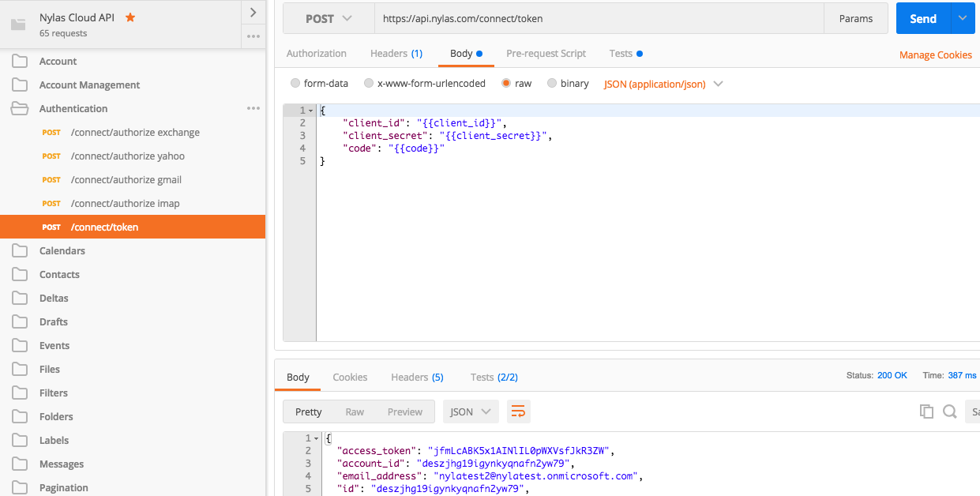Open the response format JSON dropdown
Viewport: 980px width, 496px height.
pos(471,411)
